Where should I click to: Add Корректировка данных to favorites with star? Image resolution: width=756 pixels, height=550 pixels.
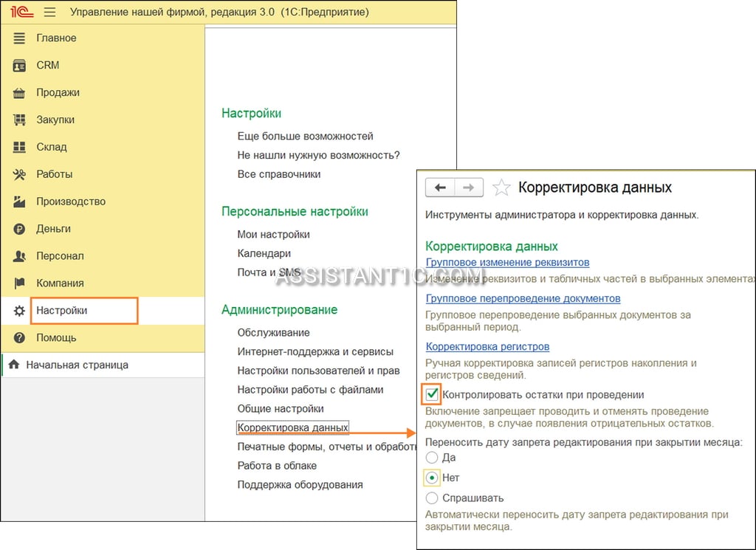pyautogui.click(x=501, y=188)
